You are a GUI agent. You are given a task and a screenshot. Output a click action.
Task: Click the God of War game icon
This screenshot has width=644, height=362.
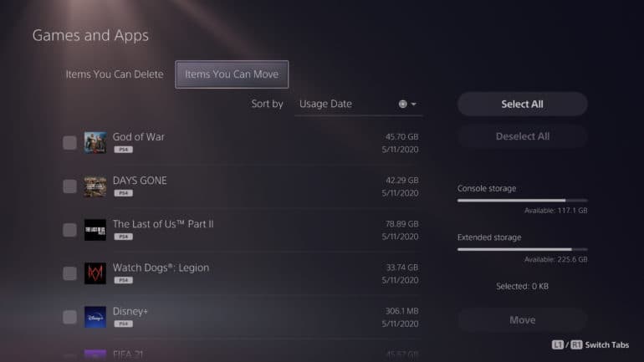(x=95, y=142)
